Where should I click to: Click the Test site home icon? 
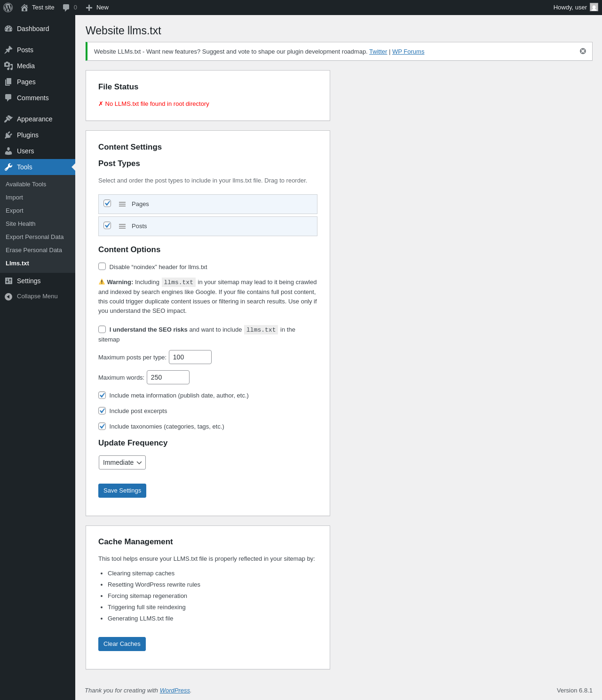[x=24, y=8]
